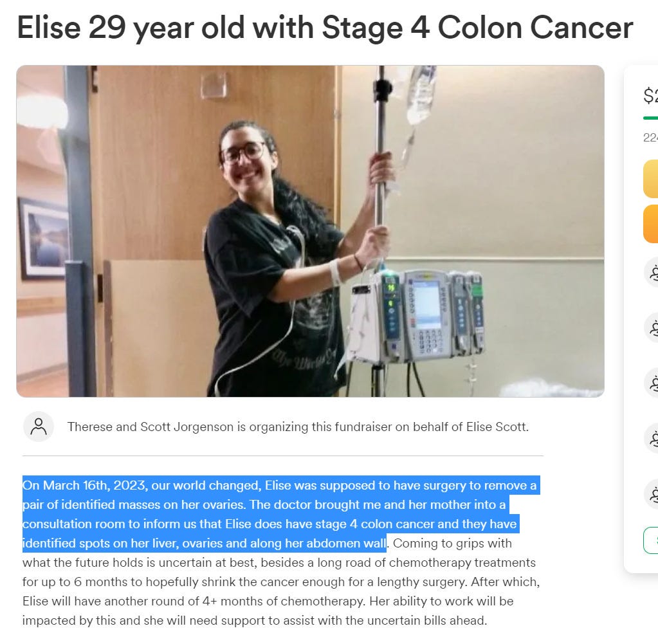Click the raised dollar amount in sidebar

coord(651,95)
